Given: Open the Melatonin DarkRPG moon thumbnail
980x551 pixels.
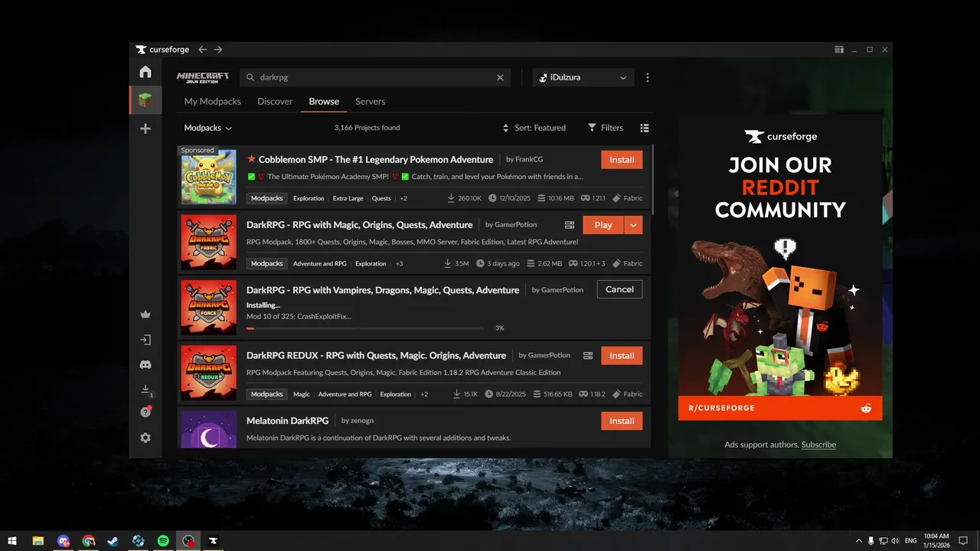Looking at the screenshot, I should [209, 429].
